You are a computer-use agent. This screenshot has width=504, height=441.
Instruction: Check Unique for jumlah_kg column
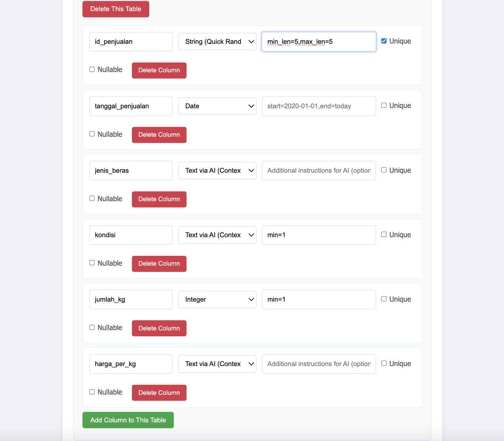pyautogui.click(x=384, y=299)
